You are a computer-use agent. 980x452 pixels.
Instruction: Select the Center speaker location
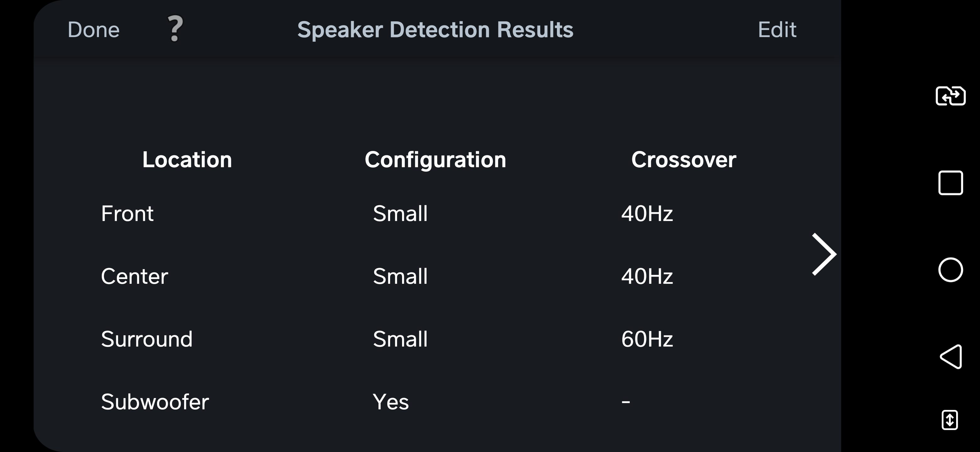[x=134, y=276]
